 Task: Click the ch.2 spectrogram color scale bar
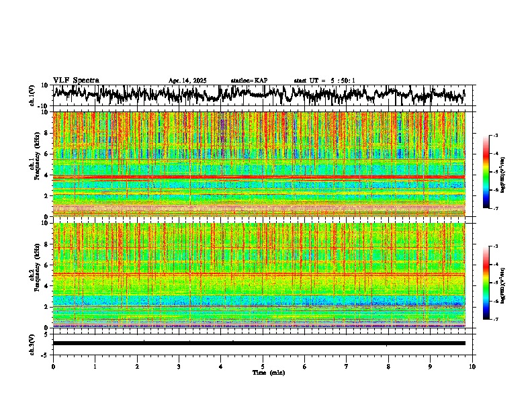click(486, 283)
